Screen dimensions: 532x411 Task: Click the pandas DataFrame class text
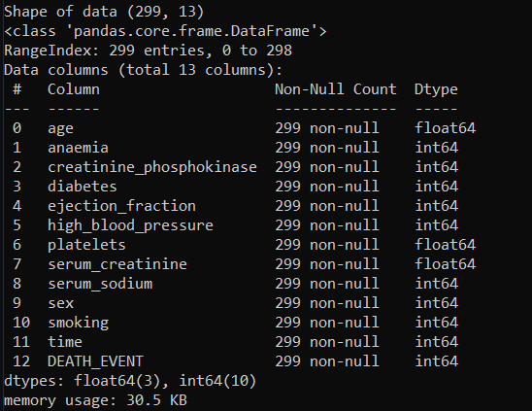tap(165, 31)
